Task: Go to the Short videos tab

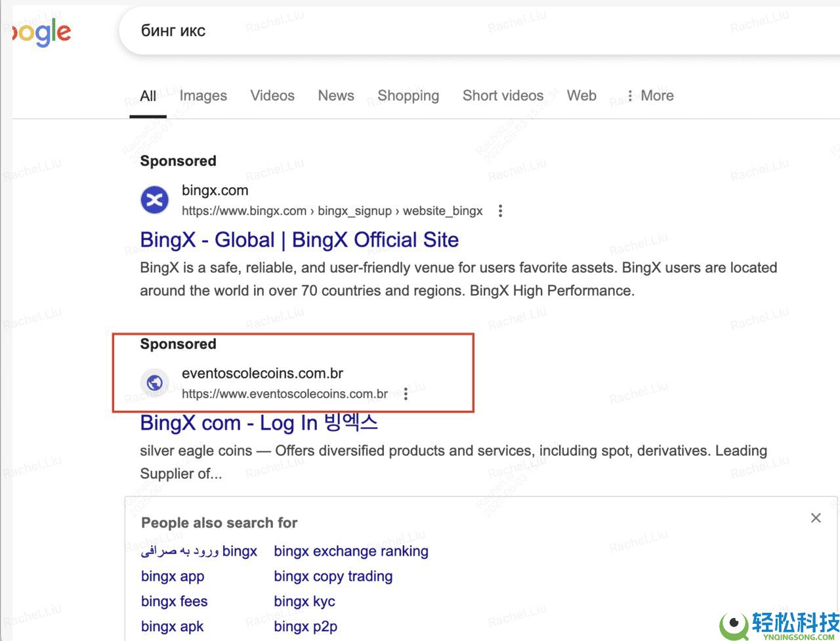Action: tap(503, 96)
